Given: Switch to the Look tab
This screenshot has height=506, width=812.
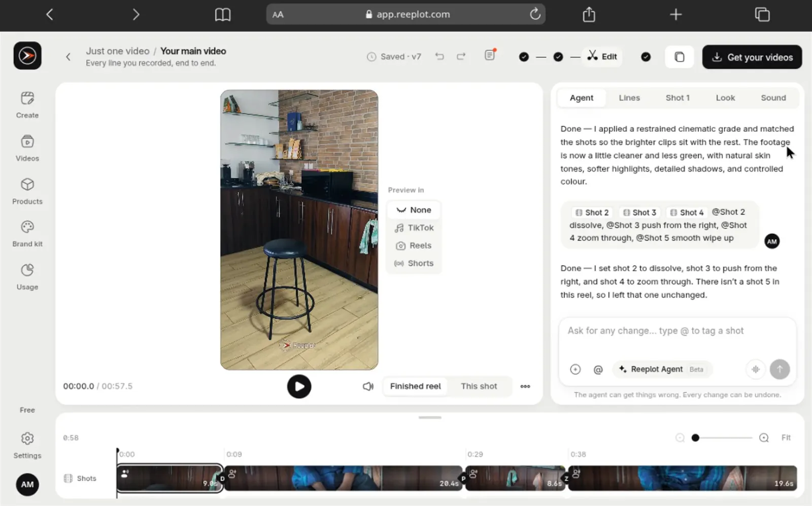Looking at the screenshot, I should [x=725, y=98].
